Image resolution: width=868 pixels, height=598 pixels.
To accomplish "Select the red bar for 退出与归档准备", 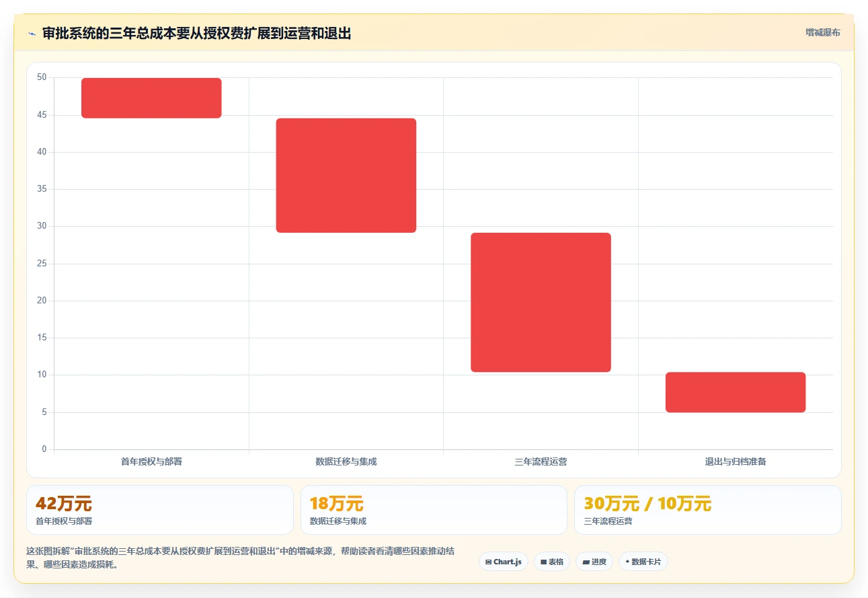I will click(x=736, y=392).
